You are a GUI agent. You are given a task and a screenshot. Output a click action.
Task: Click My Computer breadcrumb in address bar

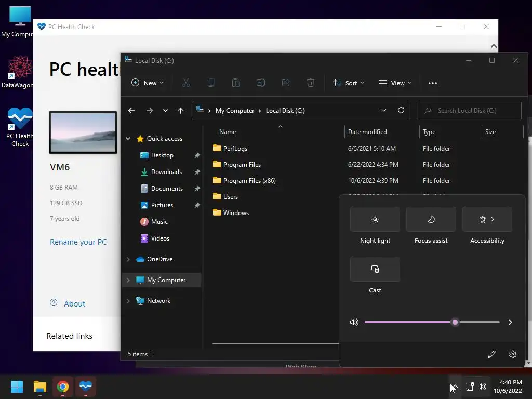235,111
